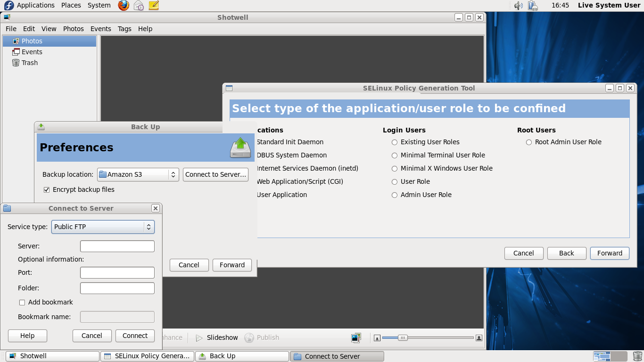Switch to the Shotwell taskbar entry
This screenshot has height=362, width=644.
[53, 356]
